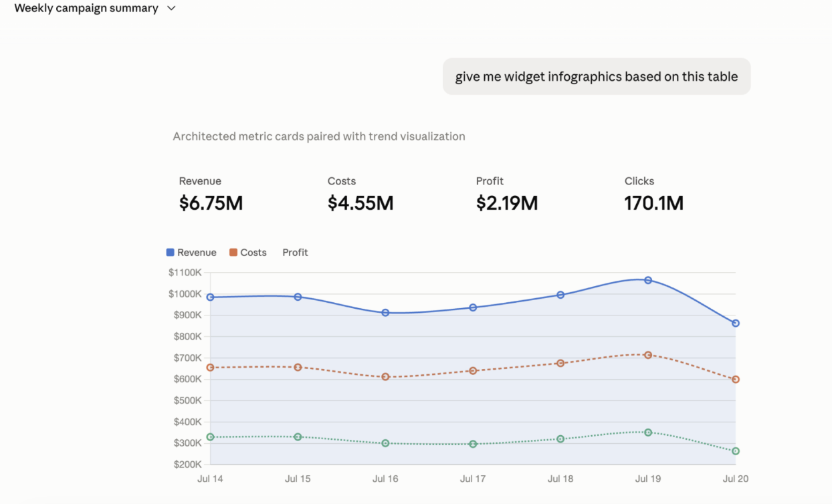
Task: Click Revenue peak point on Jul 19
Action: pos(648,280)
